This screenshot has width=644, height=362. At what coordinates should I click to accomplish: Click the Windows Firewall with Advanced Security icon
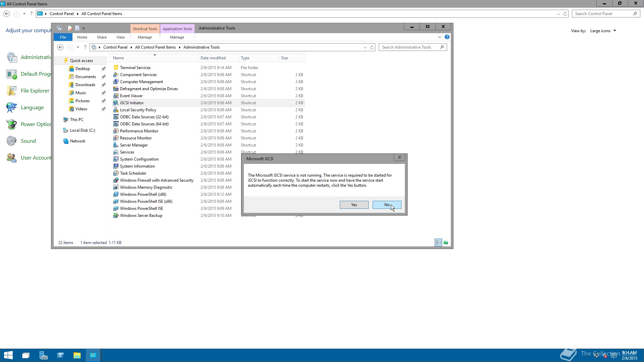point(116,180)
